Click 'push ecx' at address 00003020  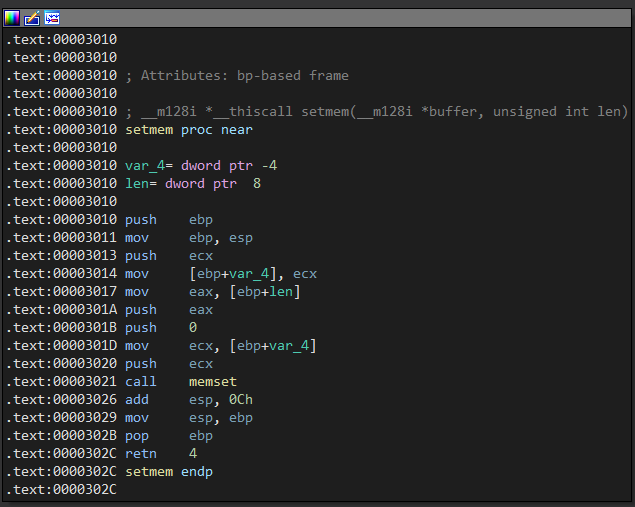click(x=169, y=364)
